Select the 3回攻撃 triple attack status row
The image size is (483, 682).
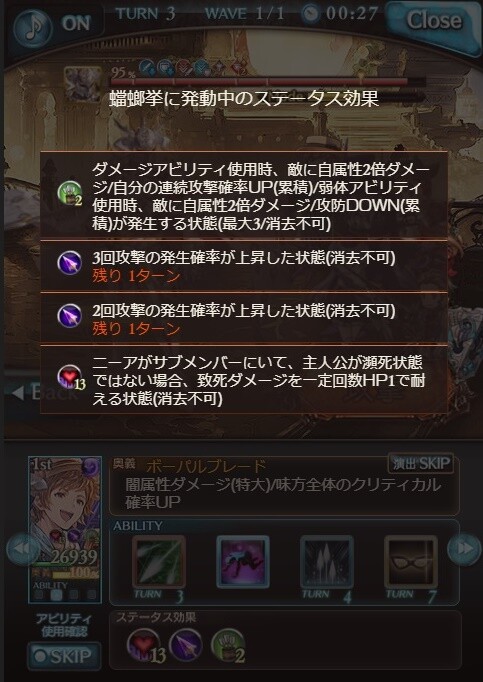244,267
